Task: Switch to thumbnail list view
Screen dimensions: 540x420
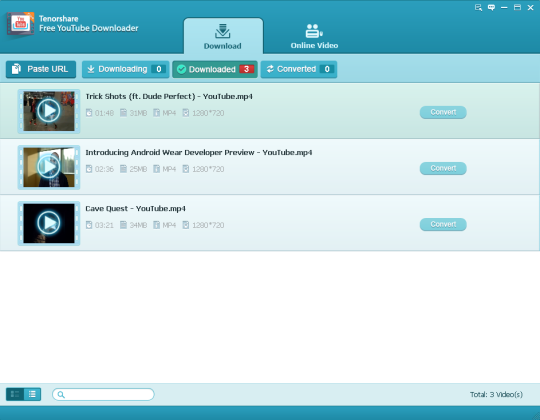Action: coord(15,394)
